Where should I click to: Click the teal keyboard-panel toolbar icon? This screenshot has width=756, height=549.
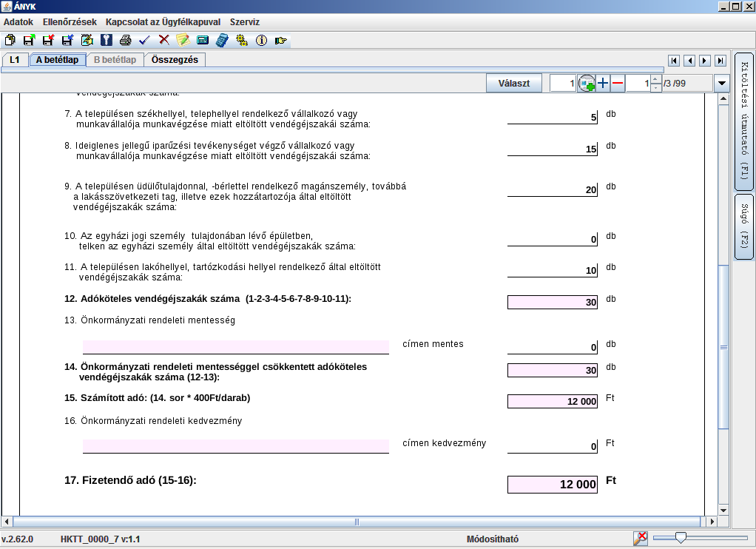(203, 40)
